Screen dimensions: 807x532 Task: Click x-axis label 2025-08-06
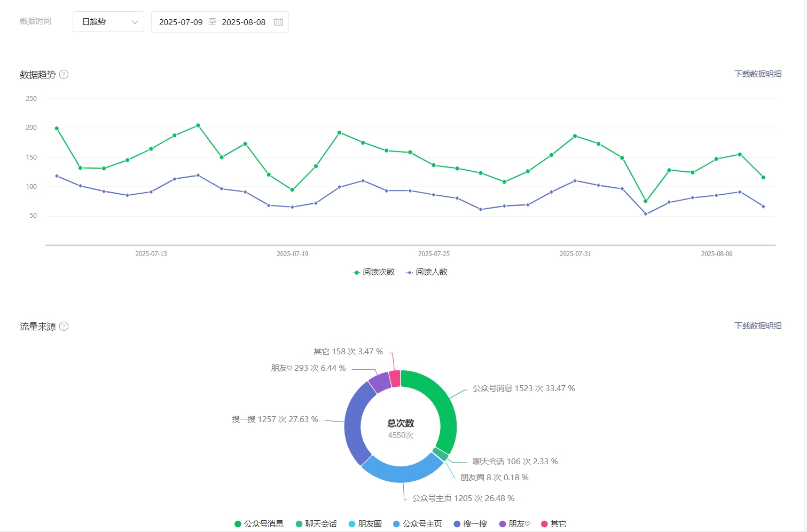point(717,254)
